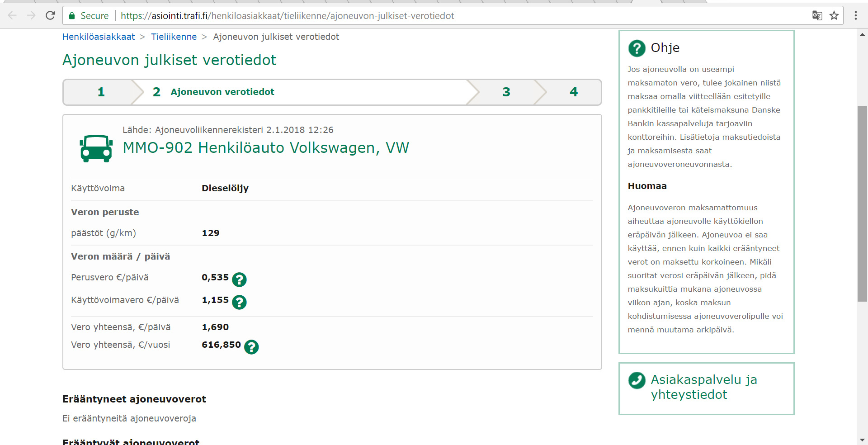
Task: Select step 2 Ajoneuvon verotiedot
Action: pyautogui.click(x=222, y=92)
